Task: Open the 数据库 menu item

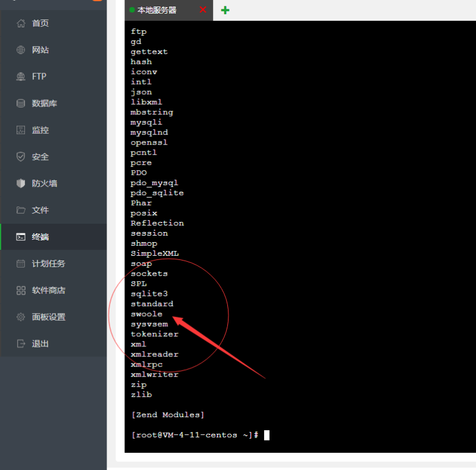Action: (54, 104)
